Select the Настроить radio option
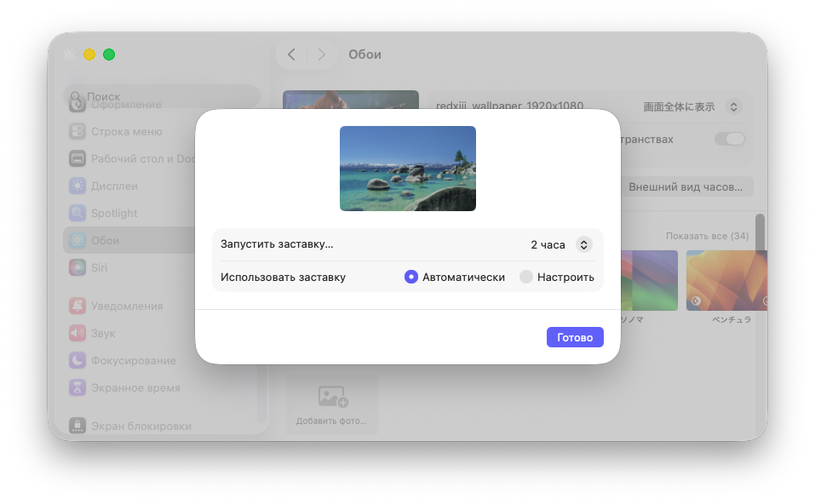This screenshot has height=504, width=815. [x=526, y=277]
